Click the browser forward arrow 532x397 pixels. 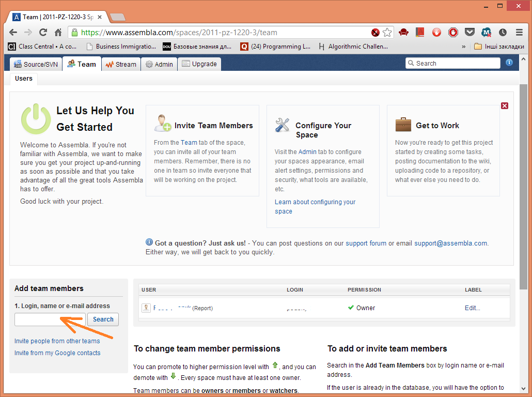pos(28,32)
